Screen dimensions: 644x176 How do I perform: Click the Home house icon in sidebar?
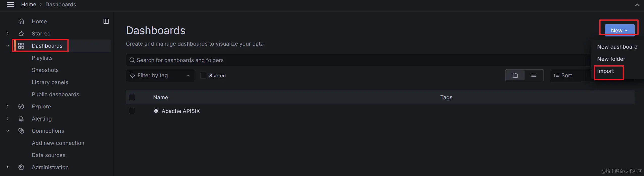[x=21, y=22]
